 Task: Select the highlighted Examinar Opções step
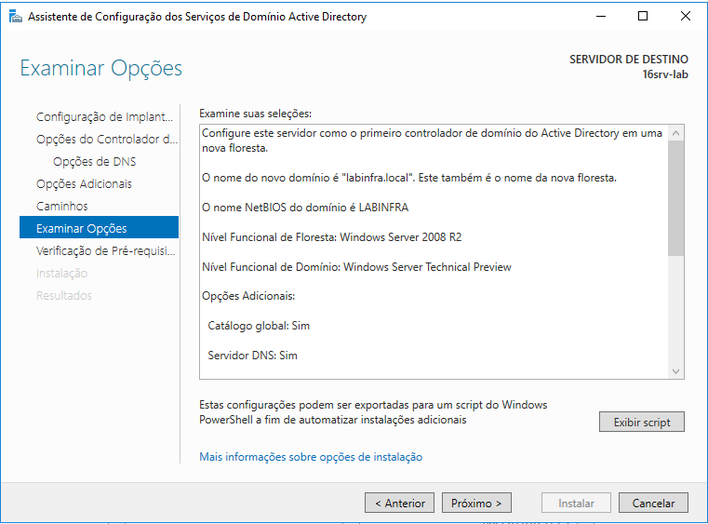pos(99,227)
